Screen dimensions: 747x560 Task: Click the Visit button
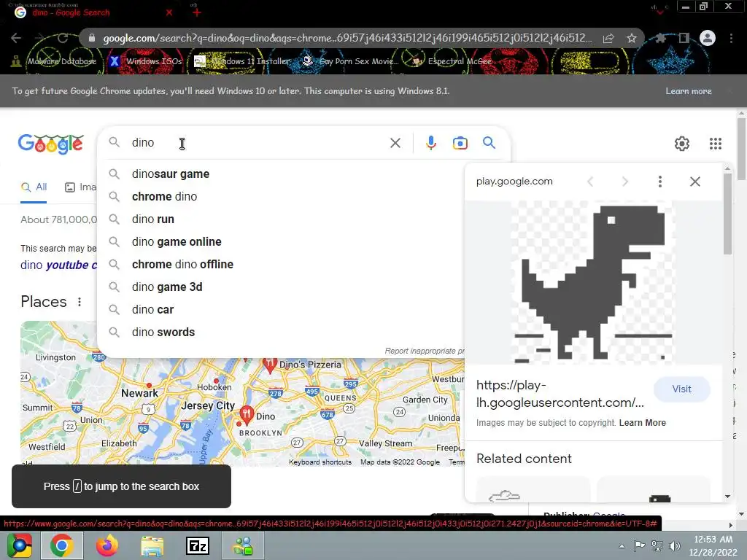(x=682, y=389)
